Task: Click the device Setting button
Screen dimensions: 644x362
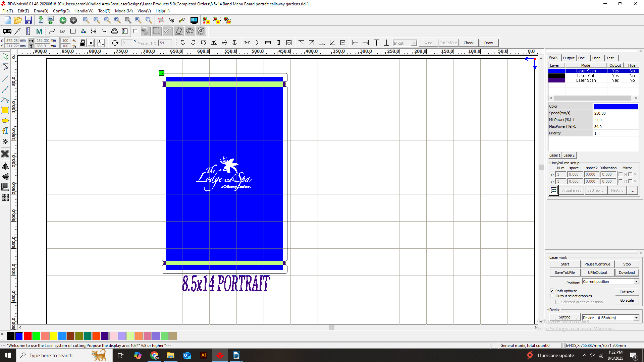Action: (565, 317)
